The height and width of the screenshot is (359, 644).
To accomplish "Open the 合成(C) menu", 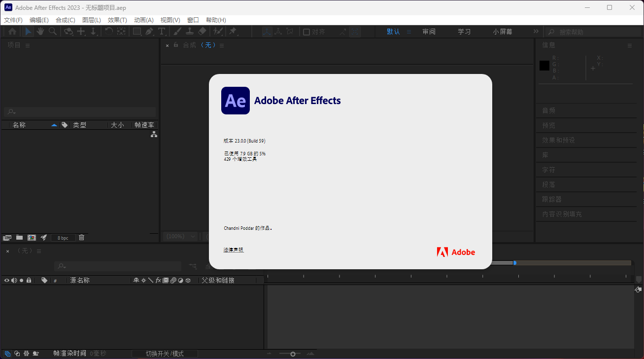I will pos(66,20).
